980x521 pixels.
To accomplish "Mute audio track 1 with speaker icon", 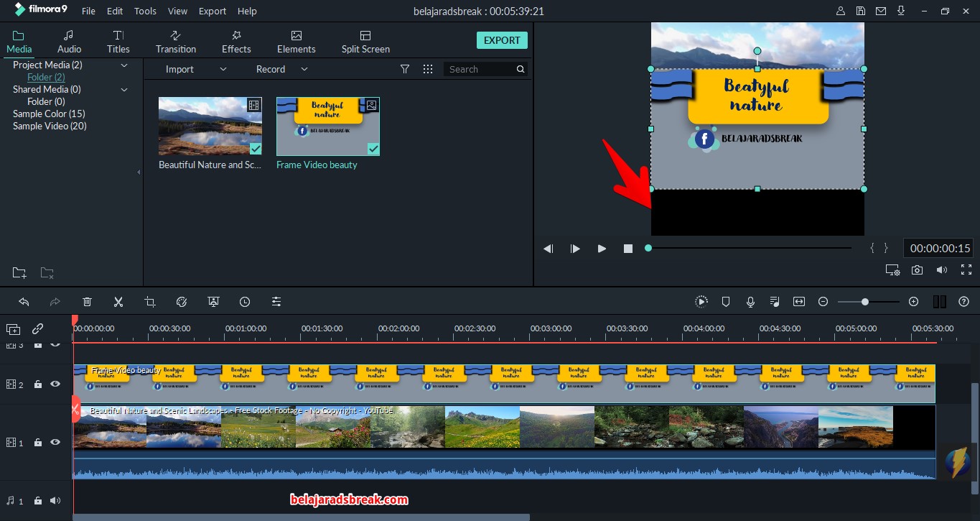I will 55,501.
